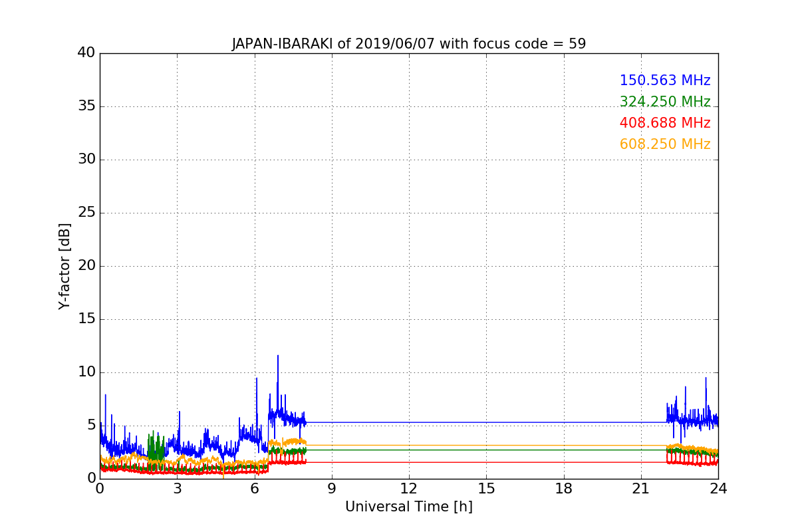Image resolution: width=798 pixels, height=532 pixels.
Task: Click x-axis tick label 3
Action: (177, 489)
